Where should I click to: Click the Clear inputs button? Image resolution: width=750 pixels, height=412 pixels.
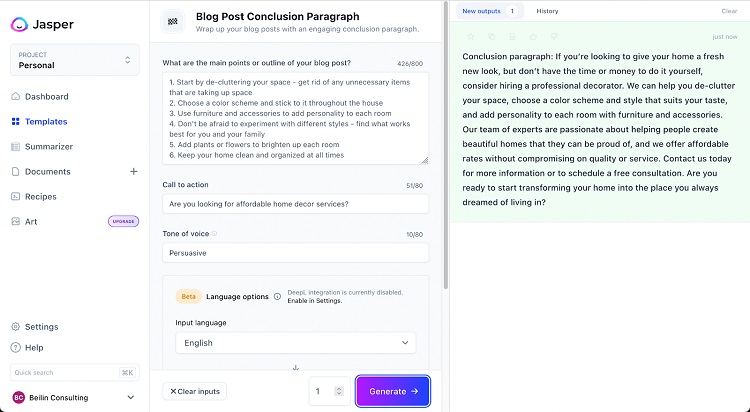click(195, 391)
